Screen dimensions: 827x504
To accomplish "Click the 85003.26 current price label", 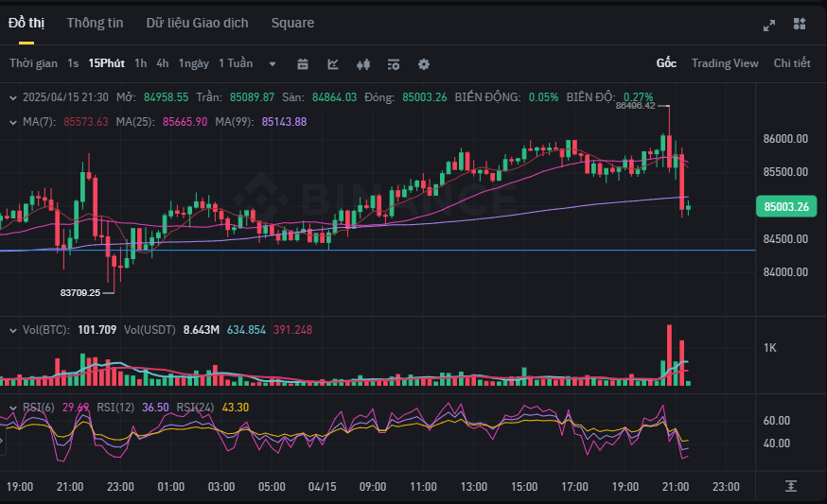I will (x=786, y=207).
